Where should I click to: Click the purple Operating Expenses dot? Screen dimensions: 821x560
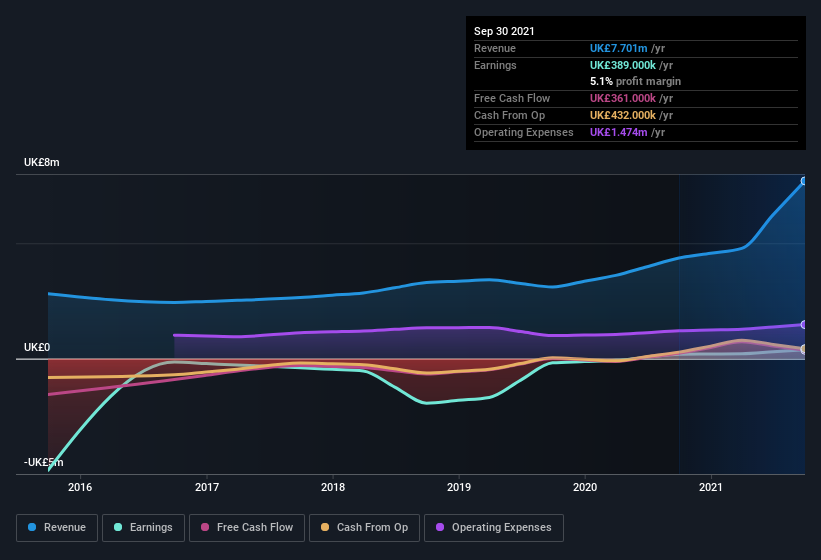click(440, 527)
